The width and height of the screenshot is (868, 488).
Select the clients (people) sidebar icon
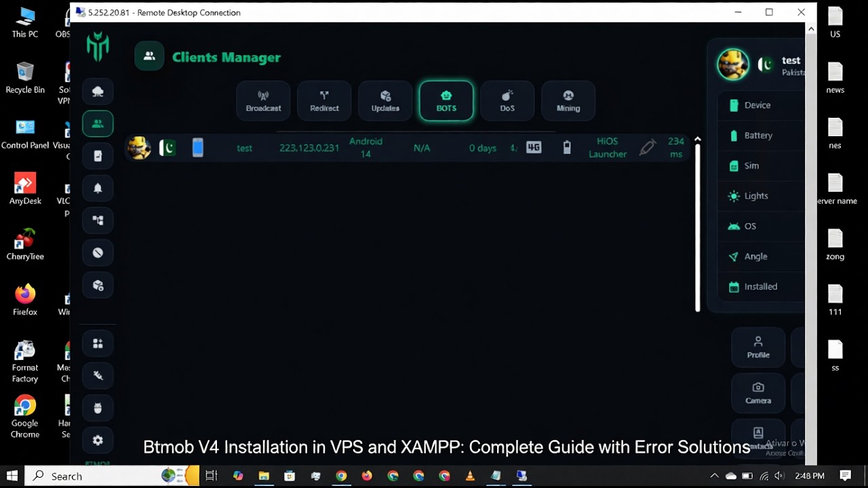[x=98, y=123]
